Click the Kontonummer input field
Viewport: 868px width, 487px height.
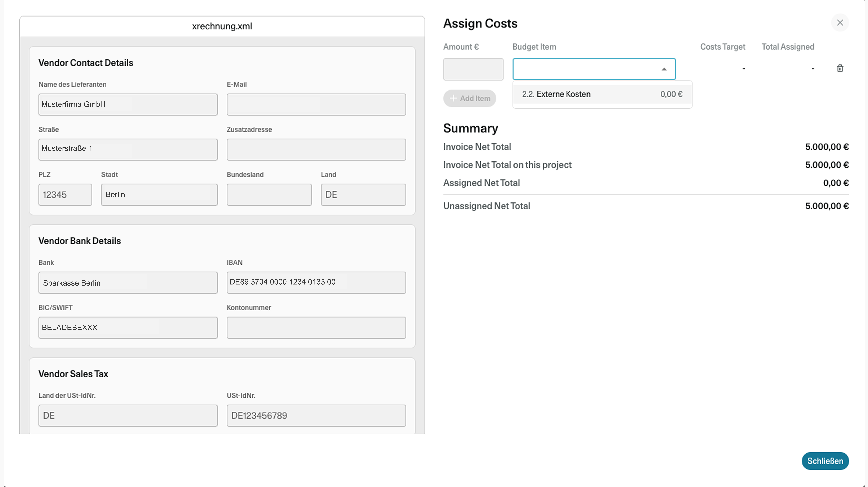click(x=316, y=328)
